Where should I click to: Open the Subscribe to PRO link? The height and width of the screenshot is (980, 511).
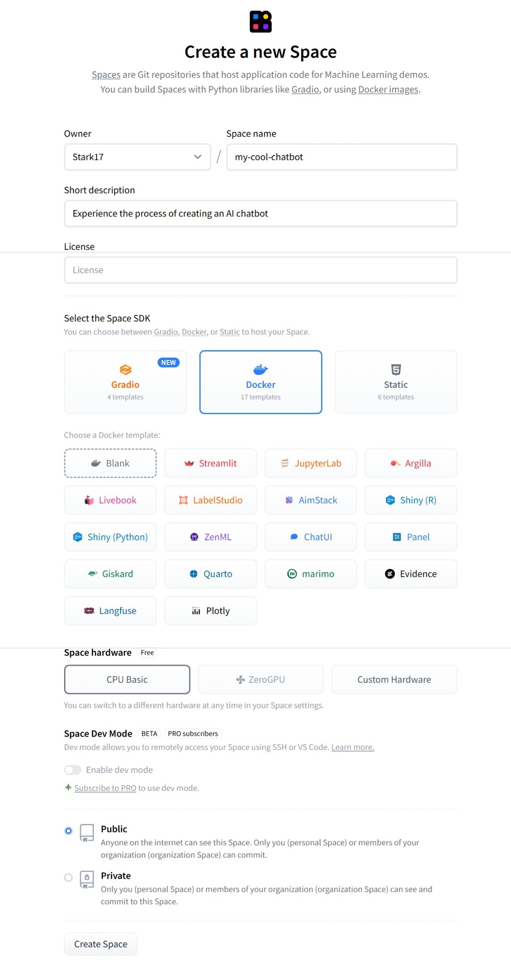pyautogui.click(x=105, y=788)
